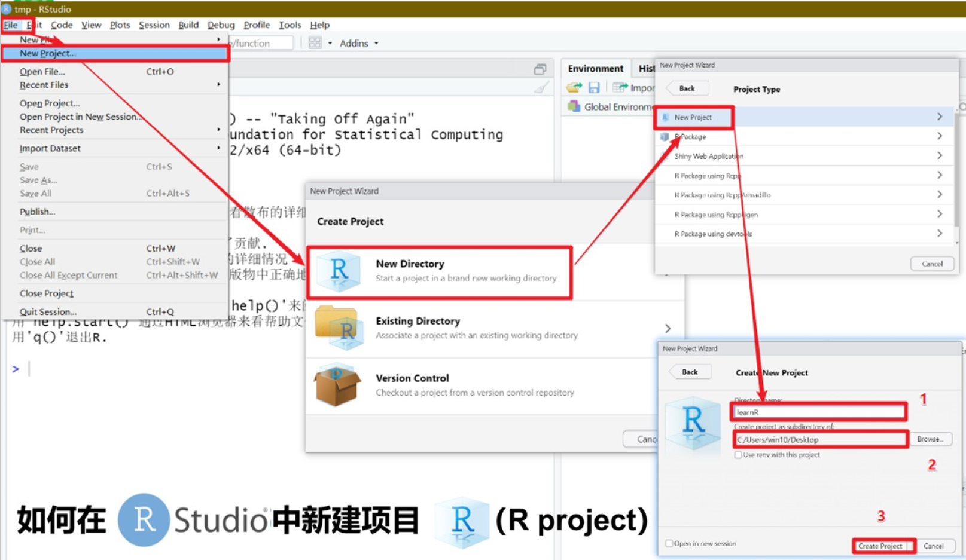Open the Debug menu
Viewport: 966px width, 560px height.
point(221,25)
